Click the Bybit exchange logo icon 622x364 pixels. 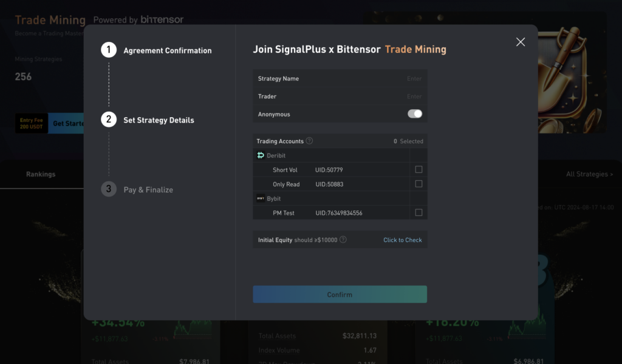pos(261,198)
